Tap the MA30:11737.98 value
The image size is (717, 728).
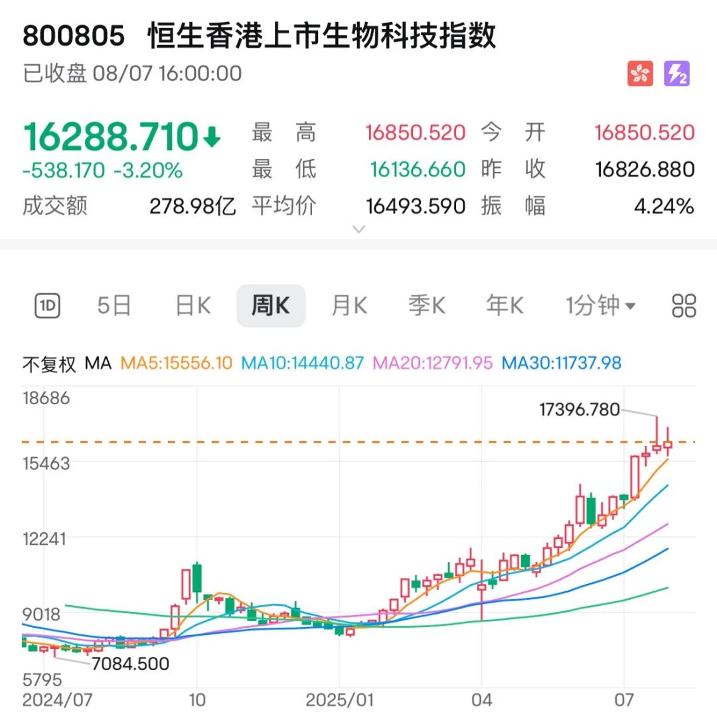pyautogui.click(x=562, y=363)
